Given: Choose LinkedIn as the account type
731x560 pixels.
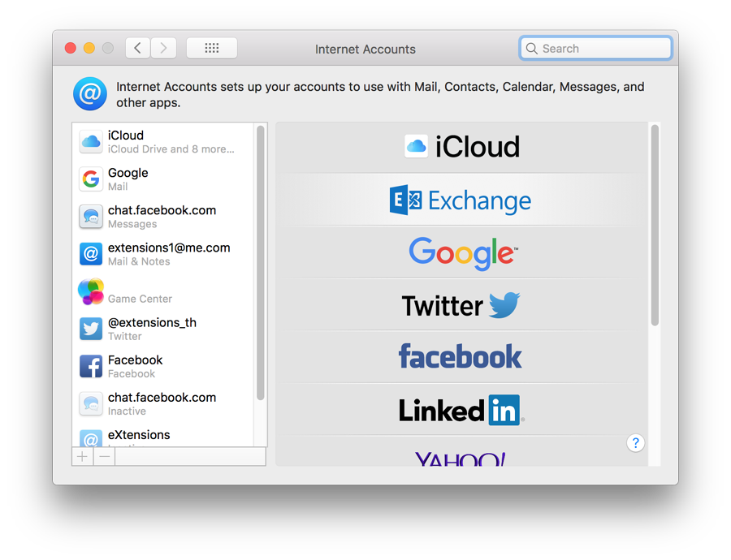Looking at the screenshot, I should click(x=461, y=410).
